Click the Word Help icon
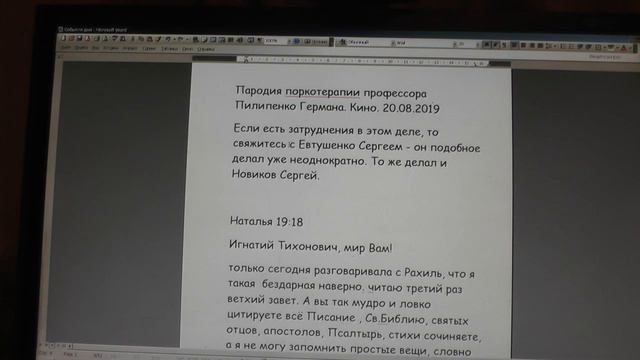The width and height of the screenshot is (640, 360). (297, 41)
